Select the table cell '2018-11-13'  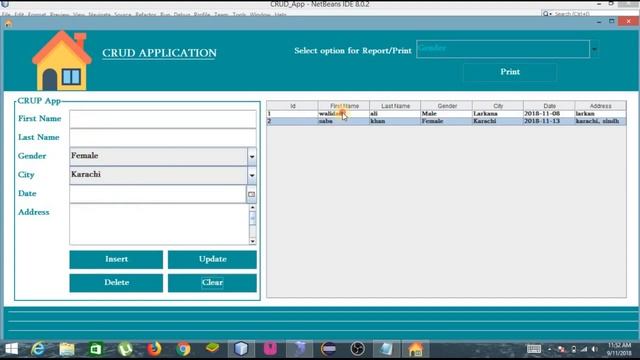pyautogui.click(x=549, y=121)
